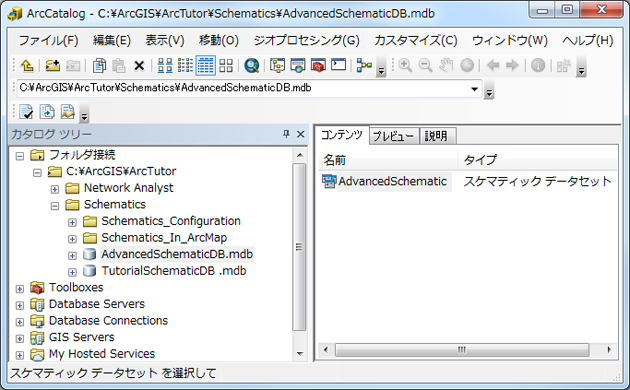Open Standard toolbar options dropdown
630x390 pixels.
click(x=381, y=67)
